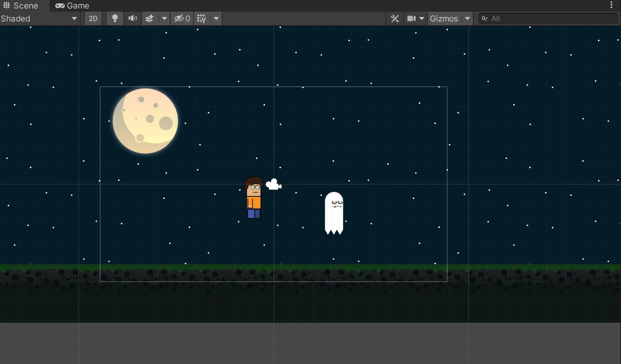The width and height of the screenshot is (621, 364).
Task: Toggle the grid visibility icon
Action: 201,18
